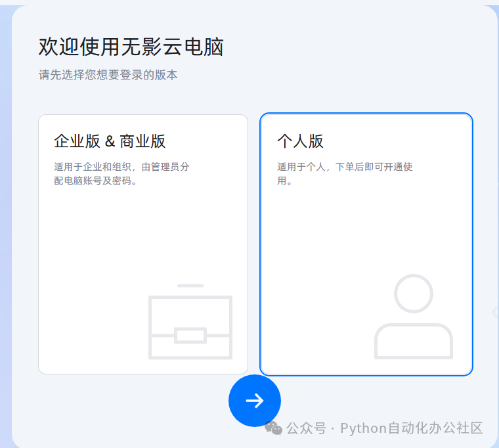Image resolution: width=499 pixels, height=448 pixels.
Task: Click the 欢迎使用无影云电脑 heading
Action: [131, 47]
